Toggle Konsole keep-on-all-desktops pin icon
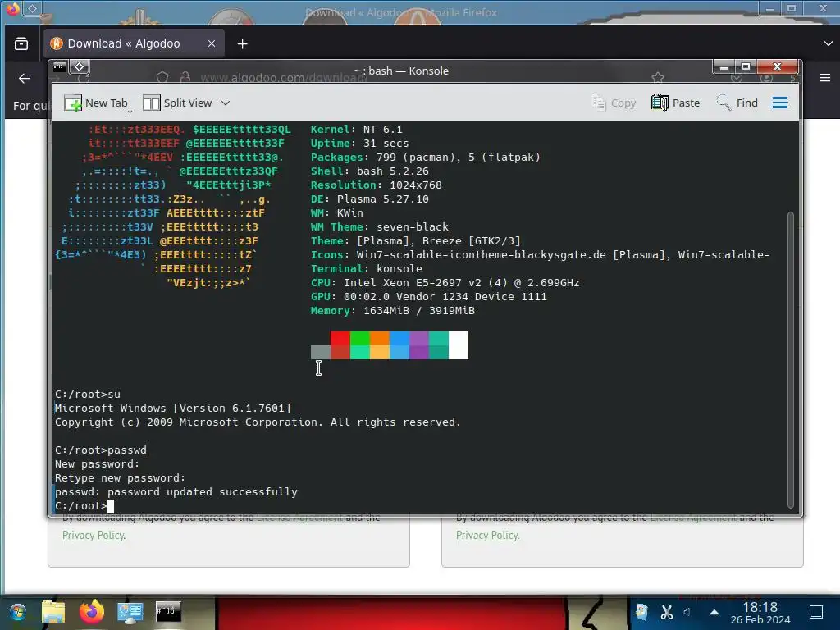 pos(80,67)
